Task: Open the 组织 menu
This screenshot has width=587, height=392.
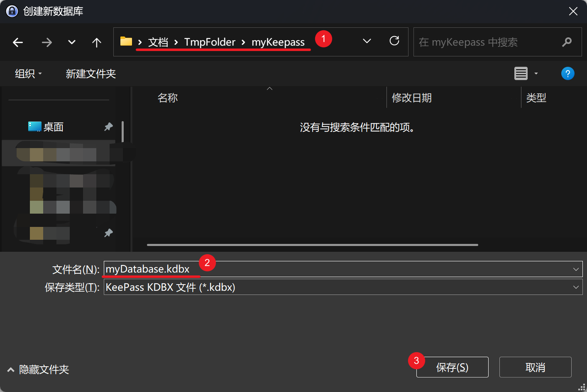Action: (x=28, y=74)
